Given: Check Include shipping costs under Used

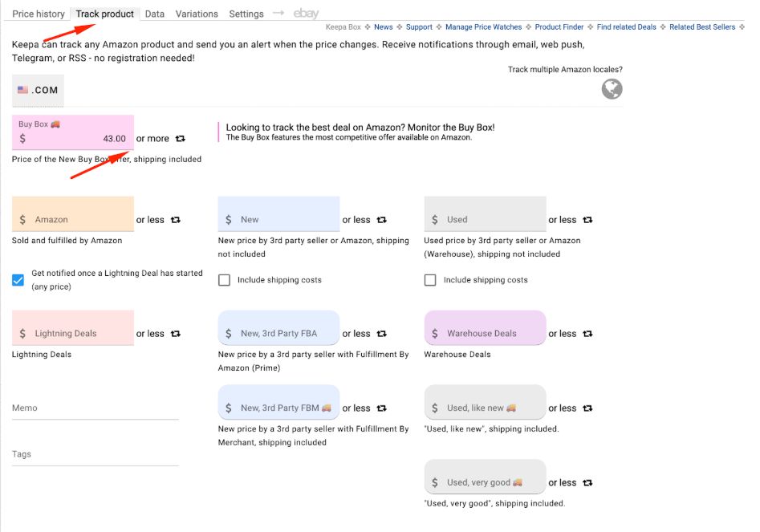Looking at the screenshot, I should pos(430,280).
